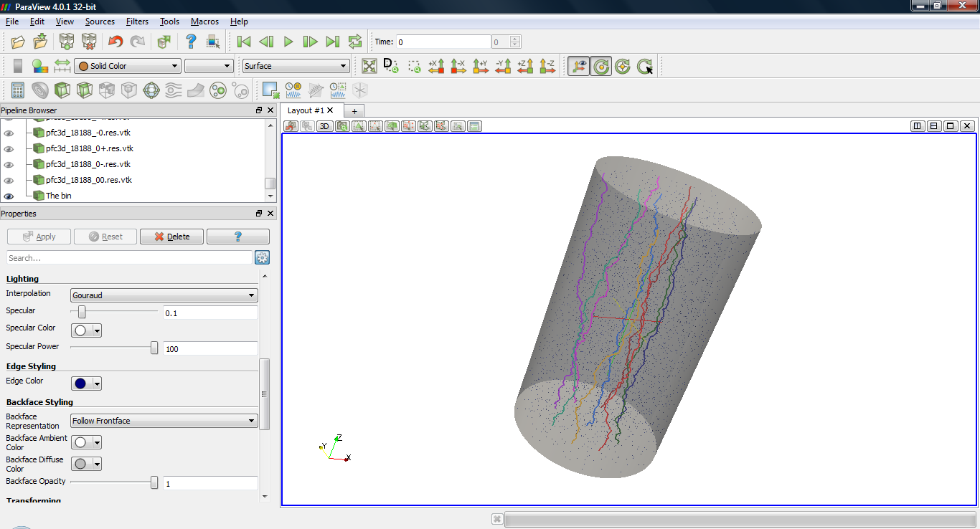
Task: Open the Calculator filter icon
Action: coord(18,90)
